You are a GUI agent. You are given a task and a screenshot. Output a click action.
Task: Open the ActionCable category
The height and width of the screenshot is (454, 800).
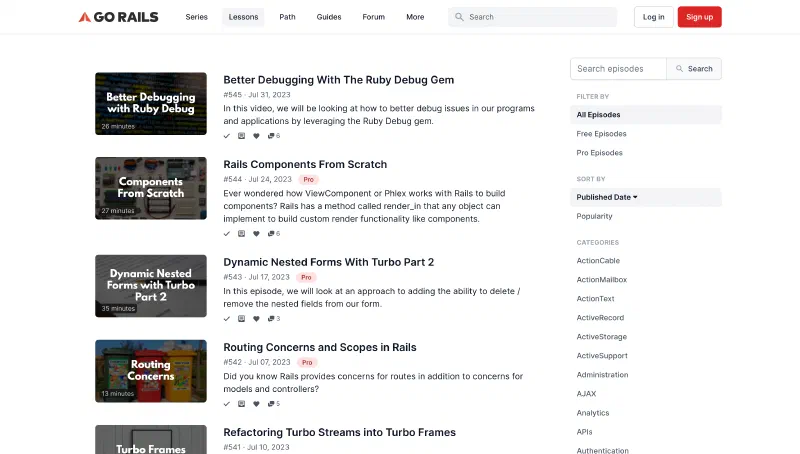pyautogui.click(x=598, y=261)
